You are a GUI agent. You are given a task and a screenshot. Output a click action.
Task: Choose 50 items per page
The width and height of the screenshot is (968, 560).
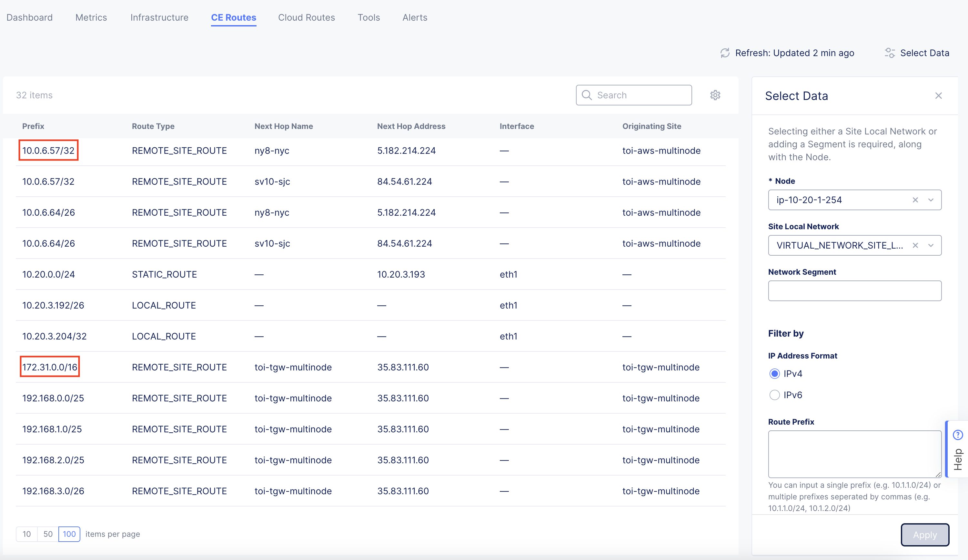pos(48,534)
